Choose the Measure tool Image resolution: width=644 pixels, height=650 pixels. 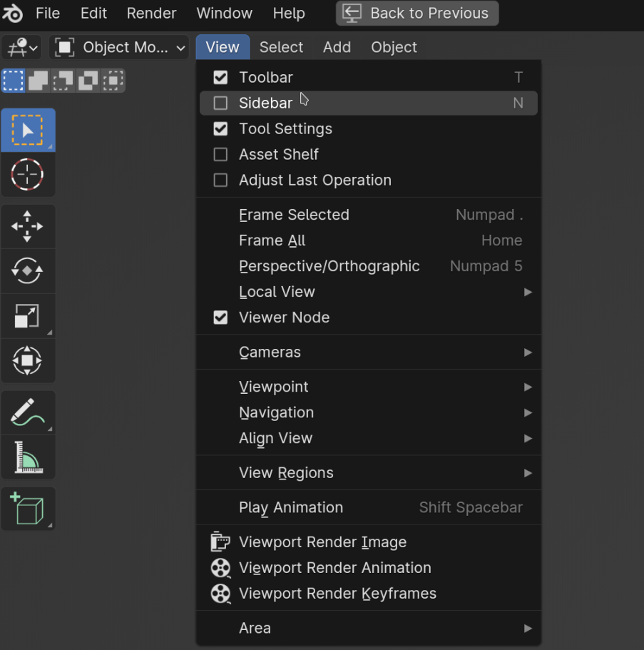[28, 457]
